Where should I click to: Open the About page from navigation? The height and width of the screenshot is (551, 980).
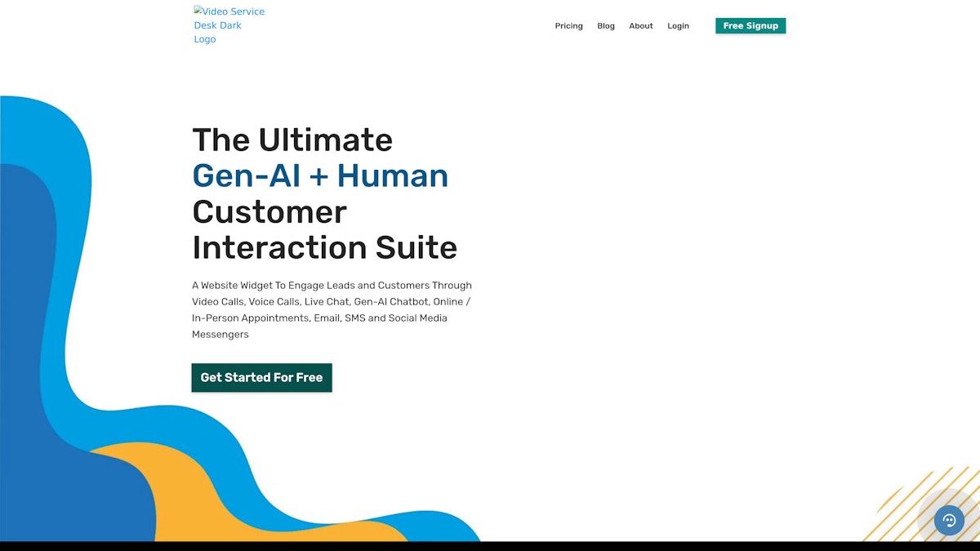pos(640,26)
